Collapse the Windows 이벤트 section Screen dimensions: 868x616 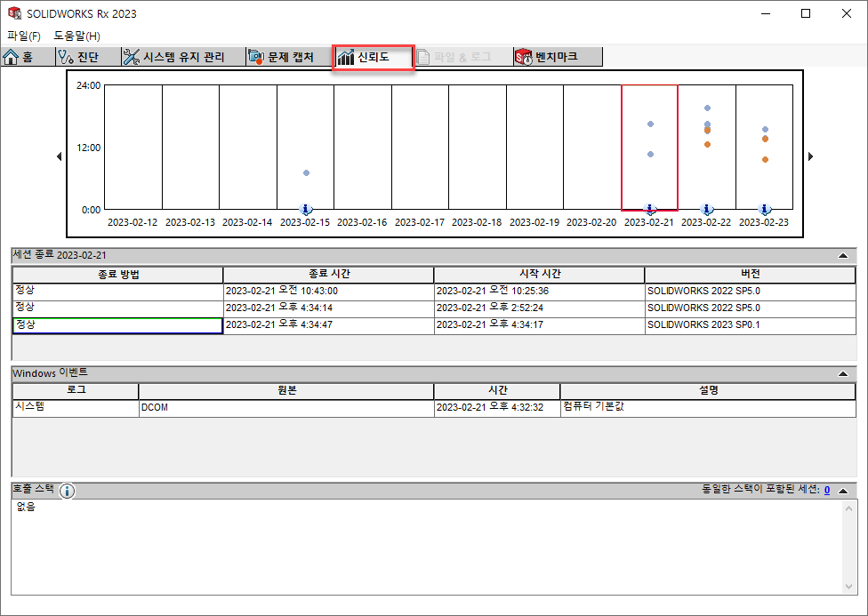pos(843,373)
